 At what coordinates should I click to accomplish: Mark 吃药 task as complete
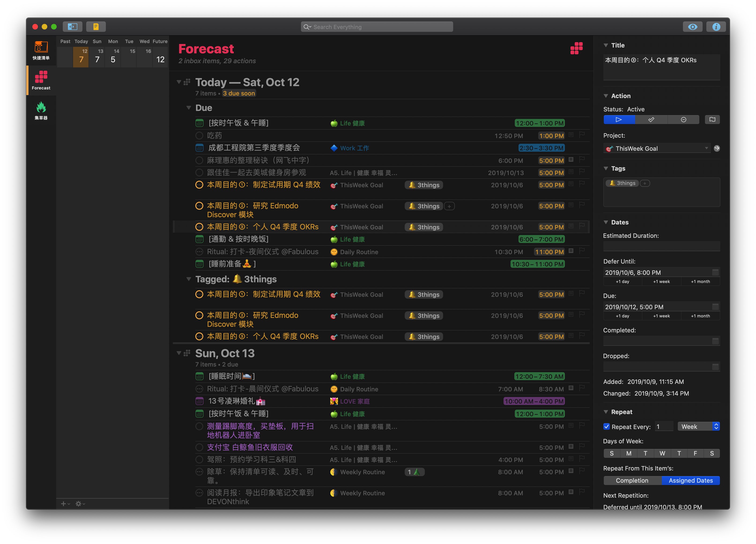click(199, 136)
